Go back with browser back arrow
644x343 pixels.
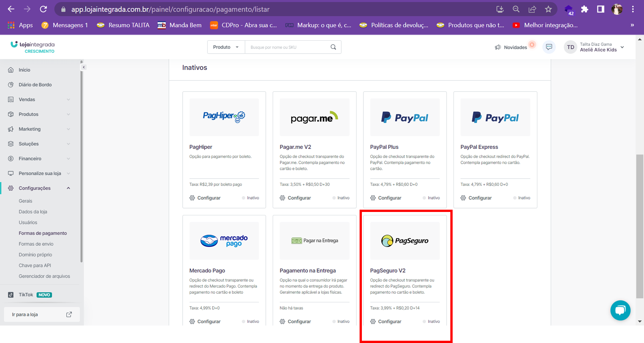[11, 9]
